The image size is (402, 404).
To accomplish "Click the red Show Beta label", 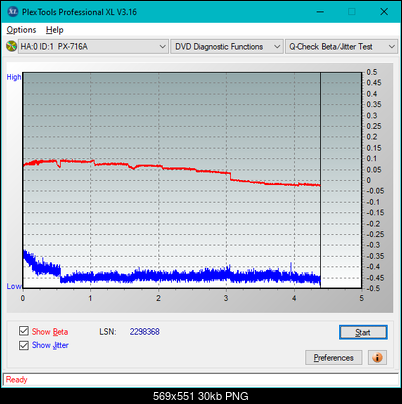I will 50,332.
